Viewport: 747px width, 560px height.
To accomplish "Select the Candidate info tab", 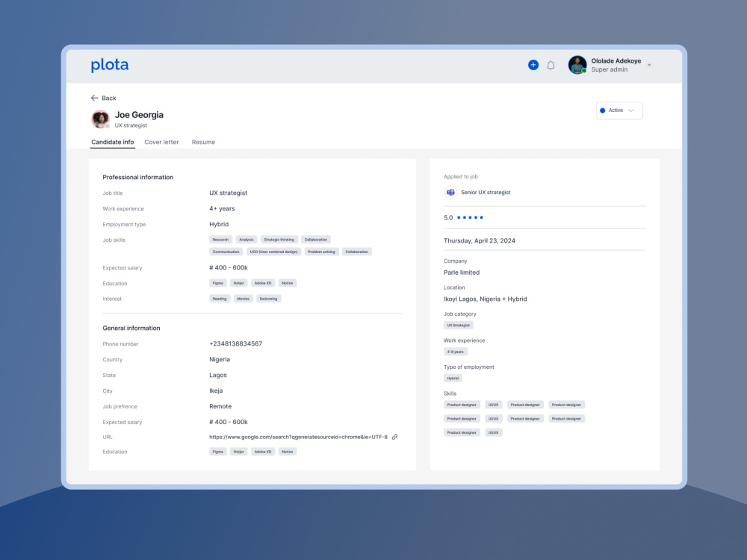I will [113, 142].
